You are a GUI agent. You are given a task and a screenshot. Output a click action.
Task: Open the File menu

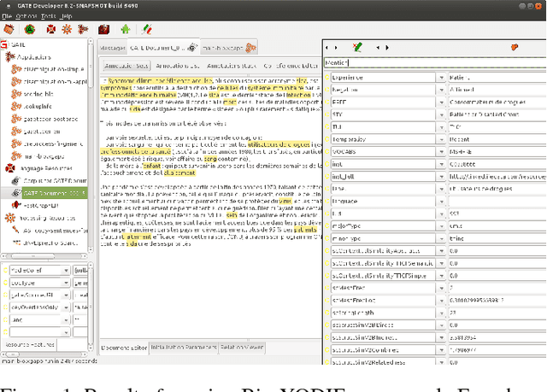pos(9,15)
